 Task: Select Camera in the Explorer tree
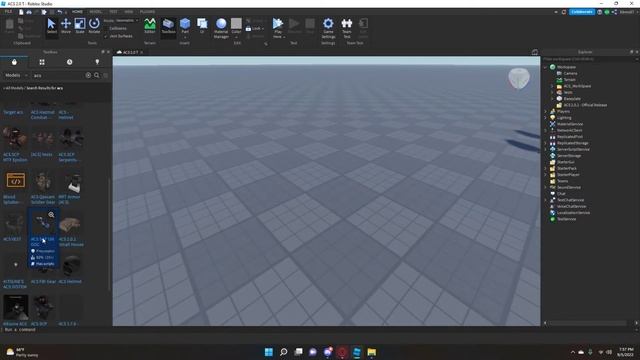[x=570, y=73]
